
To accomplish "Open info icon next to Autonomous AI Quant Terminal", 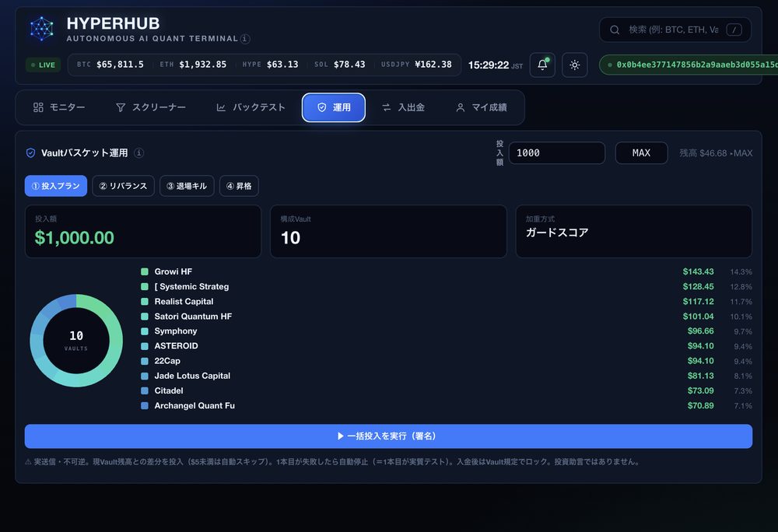I will coord(245,39).
